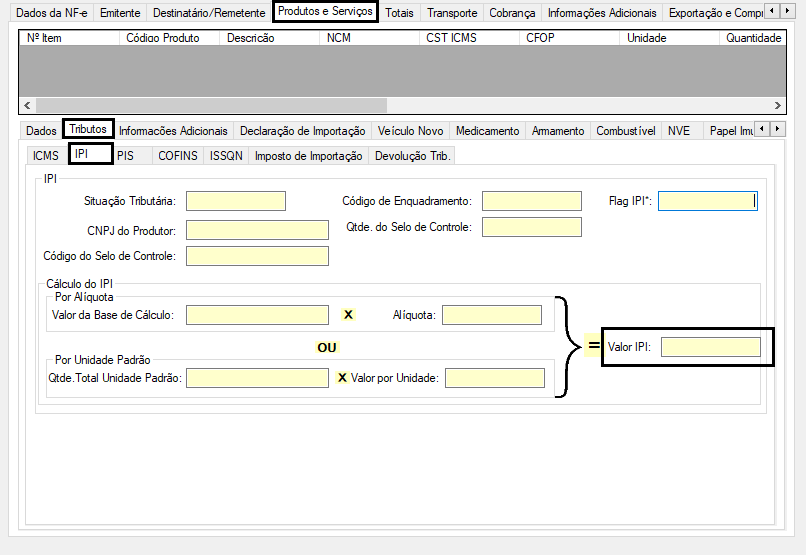Focus the CNPJ do Produtor field
806x555 pixels.
(257, 230)
